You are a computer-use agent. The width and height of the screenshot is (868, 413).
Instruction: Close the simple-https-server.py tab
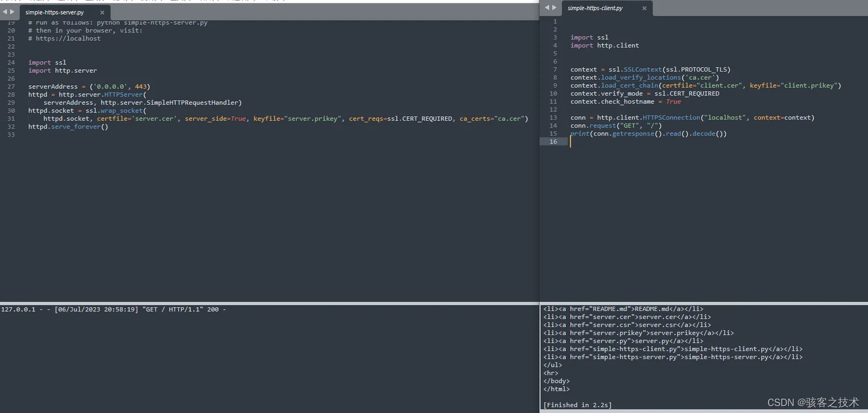tap(102, 12)
